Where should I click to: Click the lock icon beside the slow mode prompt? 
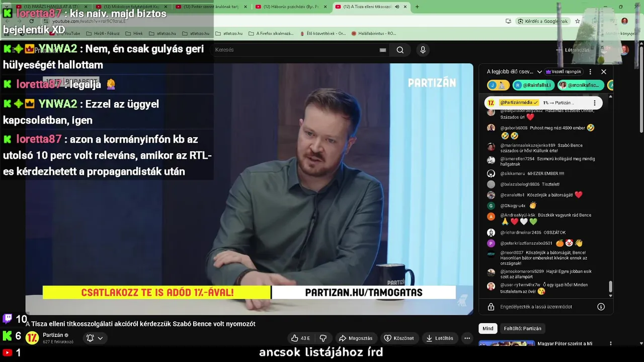(491, 307)
